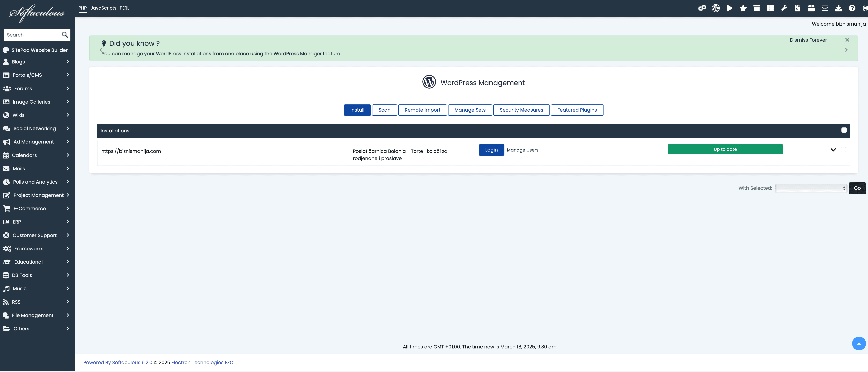Open WordPress Manager icon in top toolbar
The image size is (868, 372).
pyautogui.click(x=716, y=8)
